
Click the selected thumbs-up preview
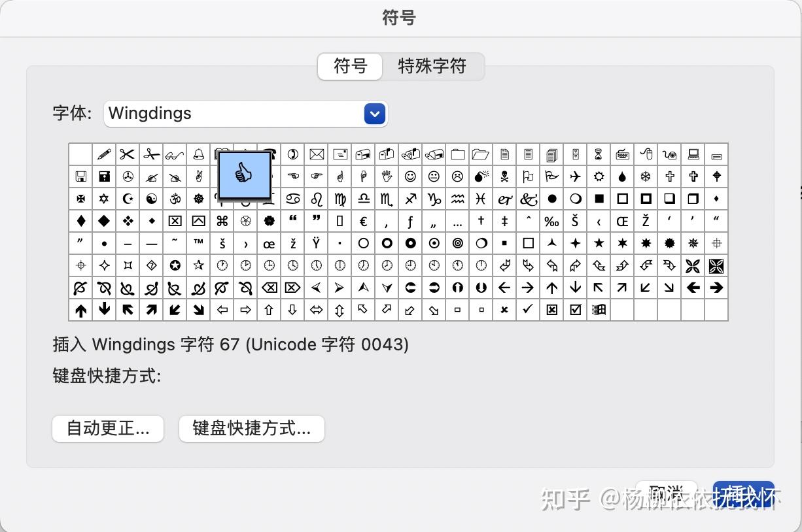pyautogui.click(x=244, y=175)
